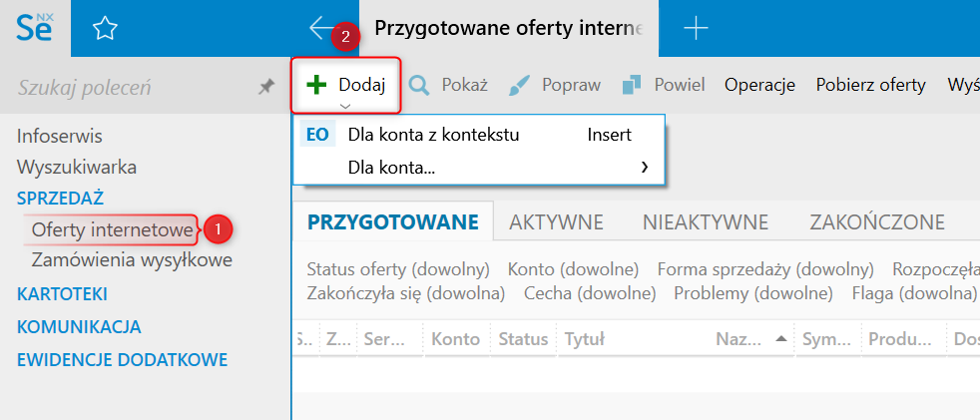Click the green Dodaj plus icon
Image resolution: width=980 pixels, height=420 pixels.
(316, 85)
